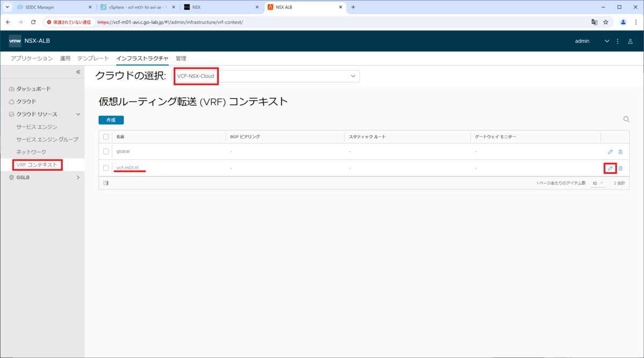Switch to the NSX browser tab
Image resolution: width=644 pixels, height=358 pixels.
220,7
